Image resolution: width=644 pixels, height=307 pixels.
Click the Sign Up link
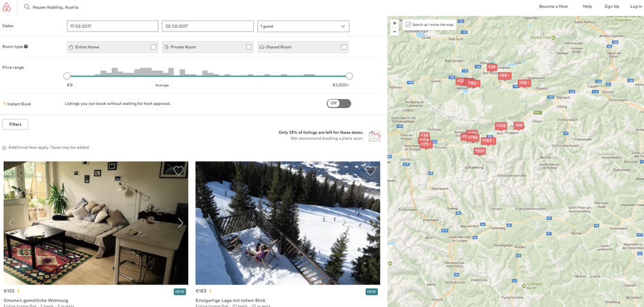tap(611, 6)
